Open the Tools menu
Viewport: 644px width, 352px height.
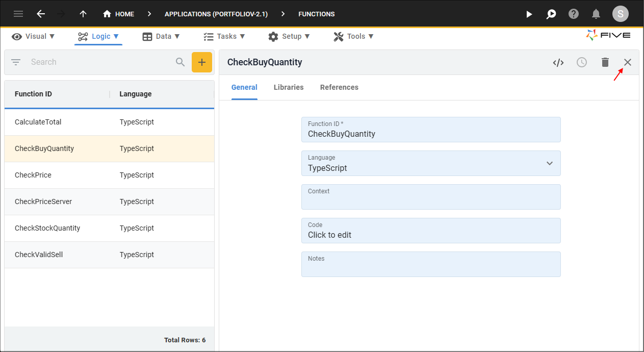(x=354, y=36)
